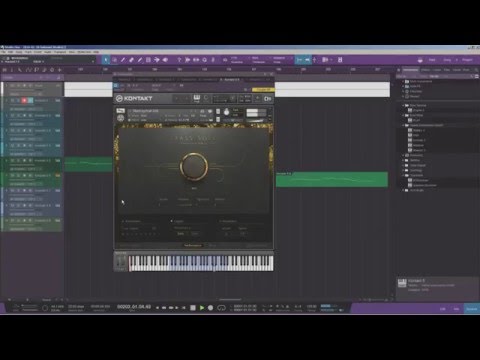Open the Track menu

click(x=28, y=52)
